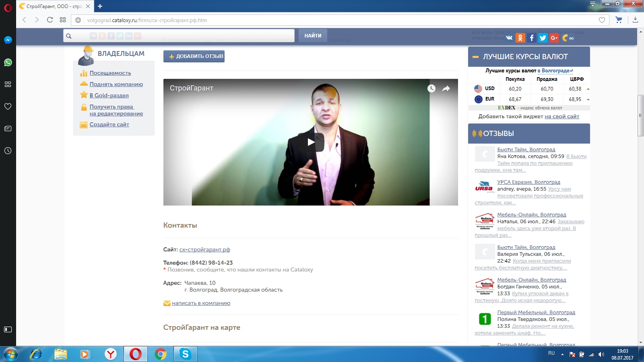Change city via 'в Волгограде' selector
644x362 pixels.
pyautogui.click(x=555, y=71)
